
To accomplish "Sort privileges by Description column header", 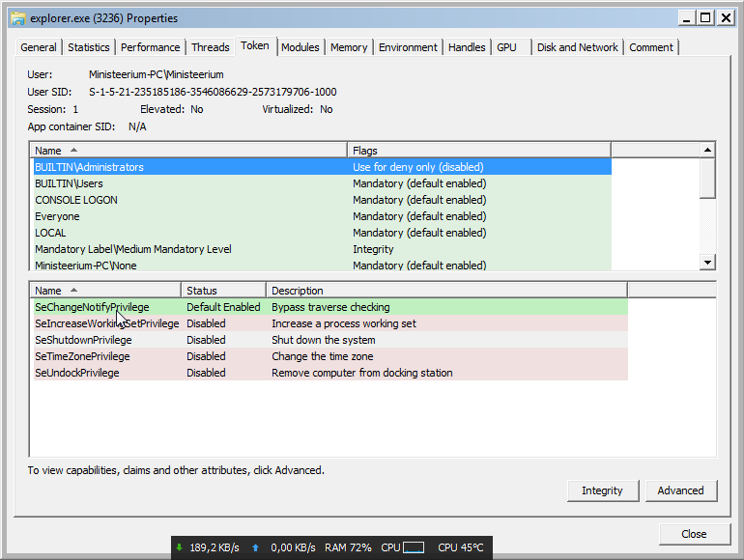I will pyautogui.click(x=445, y=290).
